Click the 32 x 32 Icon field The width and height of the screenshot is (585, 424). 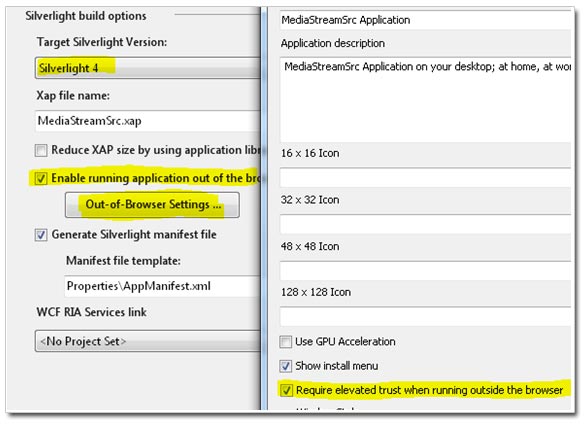(x=425, y=224)
